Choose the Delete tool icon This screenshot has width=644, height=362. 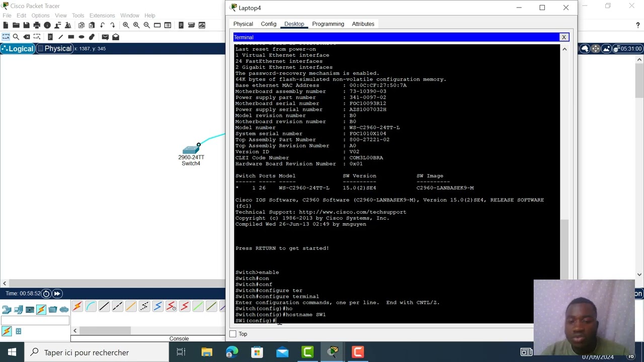(x=27, y=37)
